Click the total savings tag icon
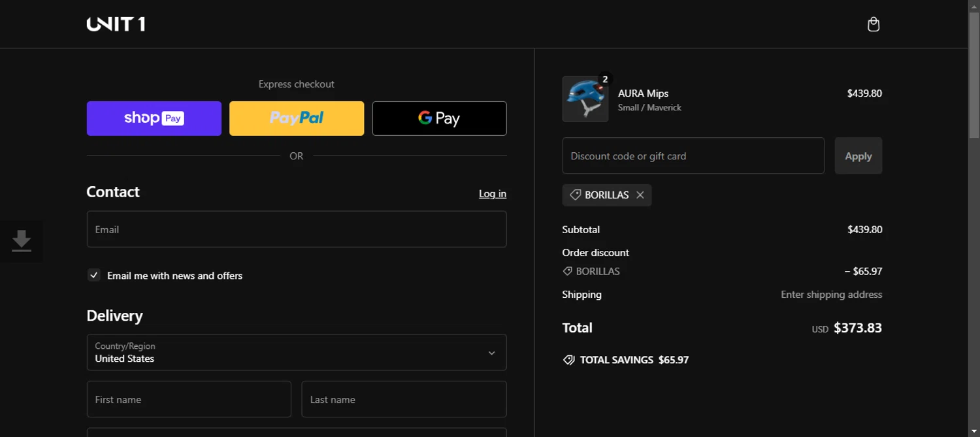This screenshot has width=980, height=437. click(x=568, y=360)
